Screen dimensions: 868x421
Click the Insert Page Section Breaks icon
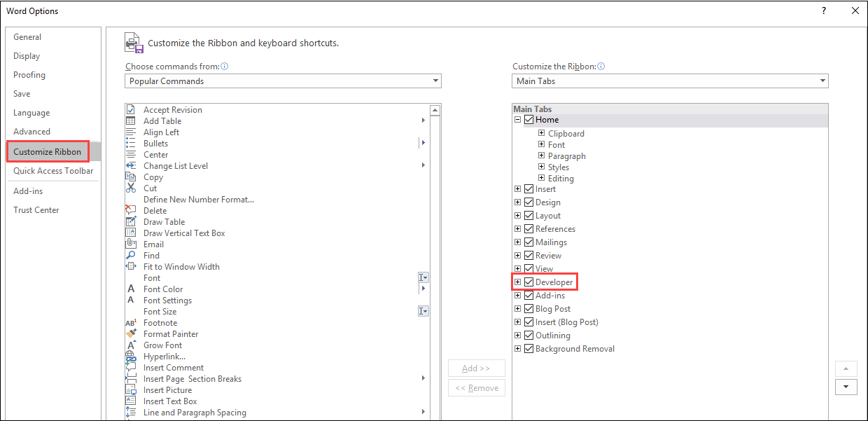[130, 379]
